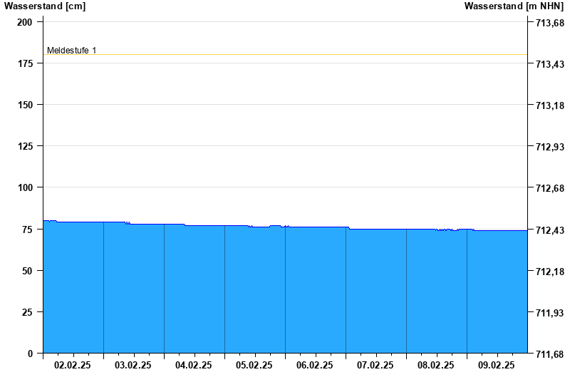Screen dimensions: 570x392
Task: Click the 150 value on the left axis
Action: (x=25, y=105)
